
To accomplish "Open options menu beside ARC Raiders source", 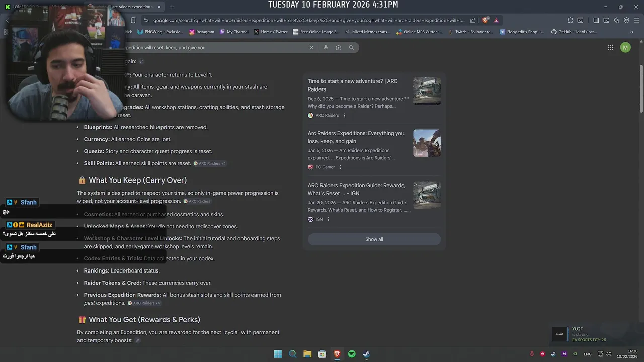I will pyautogui.click(x=344, y=115).
